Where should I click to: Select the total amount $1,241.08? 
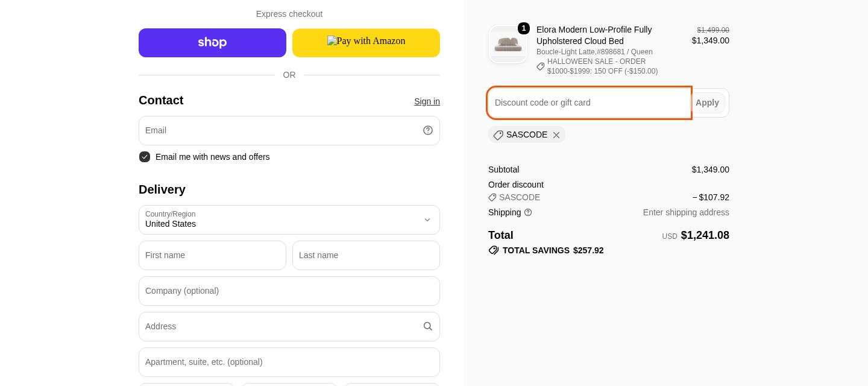705,235
